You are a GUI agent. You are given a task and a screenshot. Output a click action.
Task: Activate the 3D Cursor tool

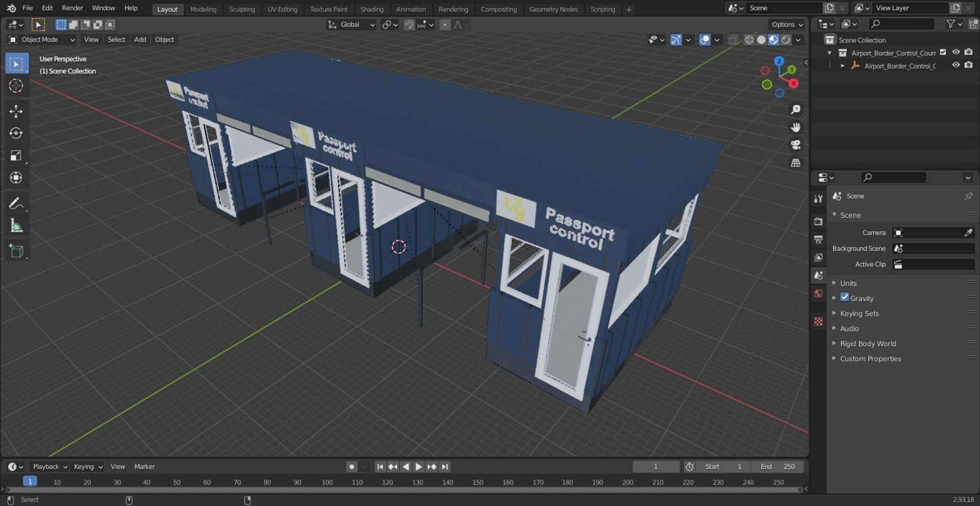point(16,86)
